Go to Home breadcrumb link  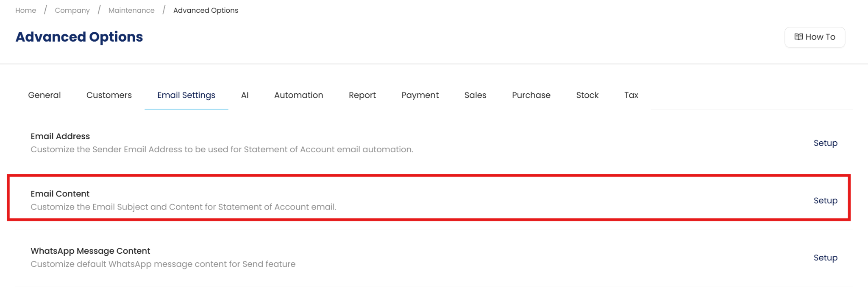[x=26, y=10]
